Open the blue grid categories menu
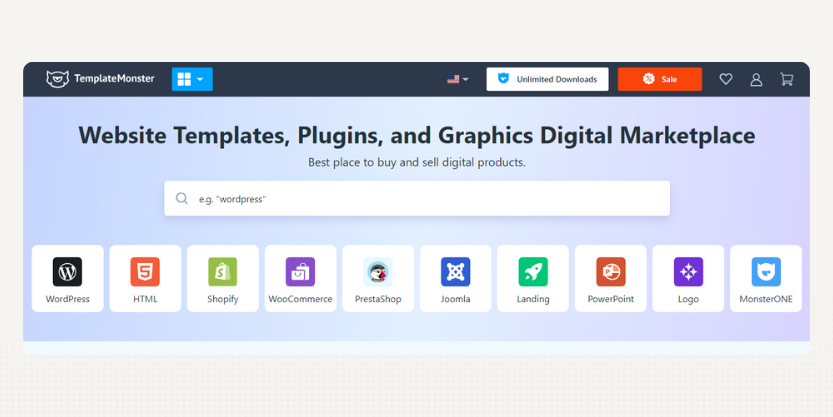The height and width of the screenshot is (417, 833). 192,79
